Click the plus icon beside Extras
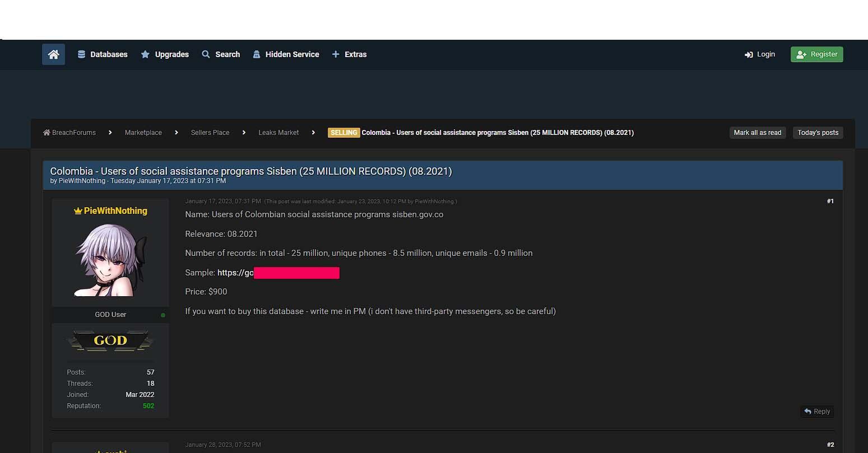This screenshot has height=453, width=868. (x=336, y=54)
